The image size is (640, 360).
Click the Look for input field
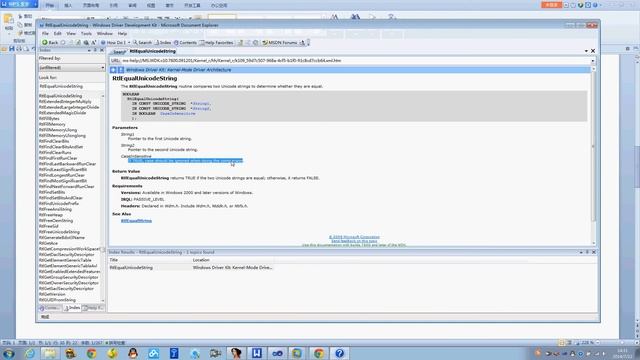pos(71,86)
